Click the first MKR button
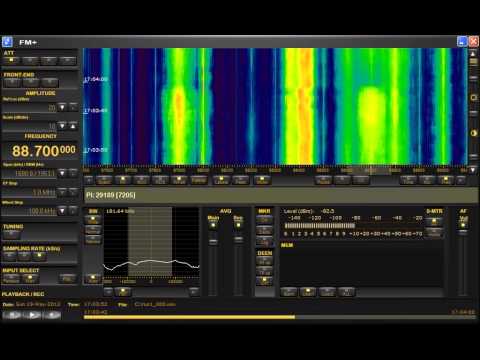 click(x=264, y=220)
